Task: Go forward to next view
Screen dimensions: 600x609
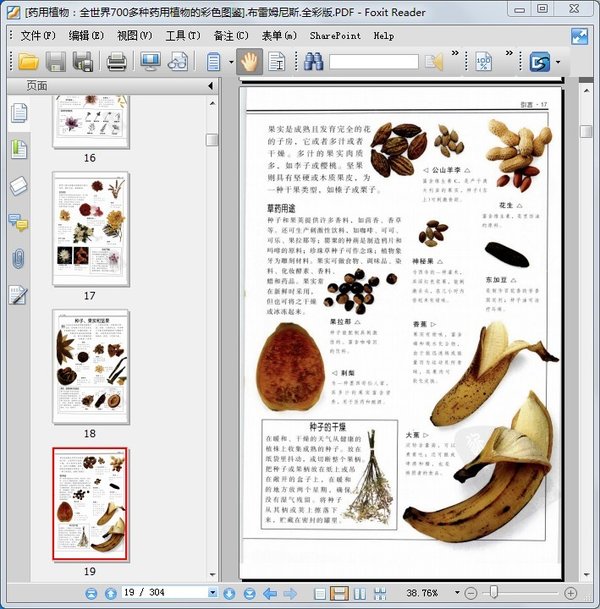Action: (290, 593)
